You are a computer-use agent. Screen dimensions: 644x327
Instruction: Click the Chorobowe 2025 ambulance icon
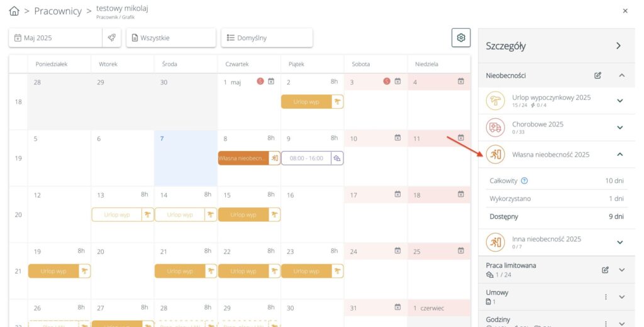click(496, 128)
